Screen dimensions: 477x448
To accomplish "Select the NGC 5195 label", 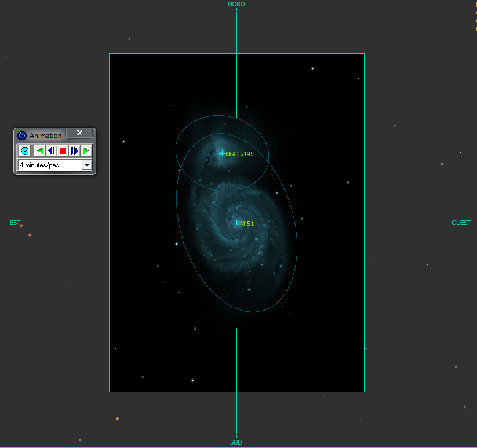I will [x=239, y=154].
